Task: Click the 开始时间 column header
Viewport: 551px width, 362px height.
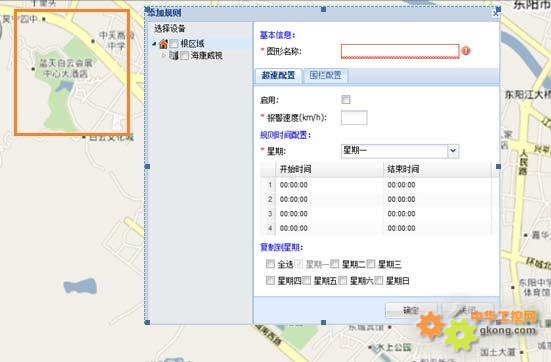Action: pos(329,169)
